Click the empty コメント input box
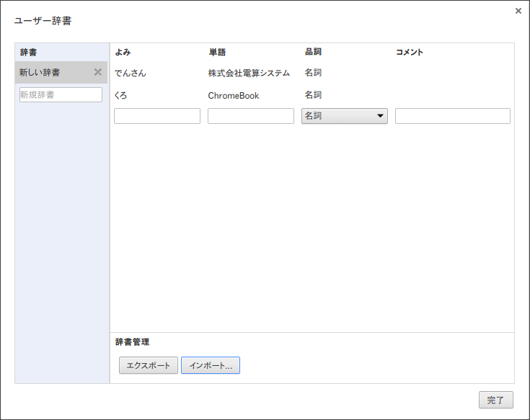530x420 pixels. 452,116
